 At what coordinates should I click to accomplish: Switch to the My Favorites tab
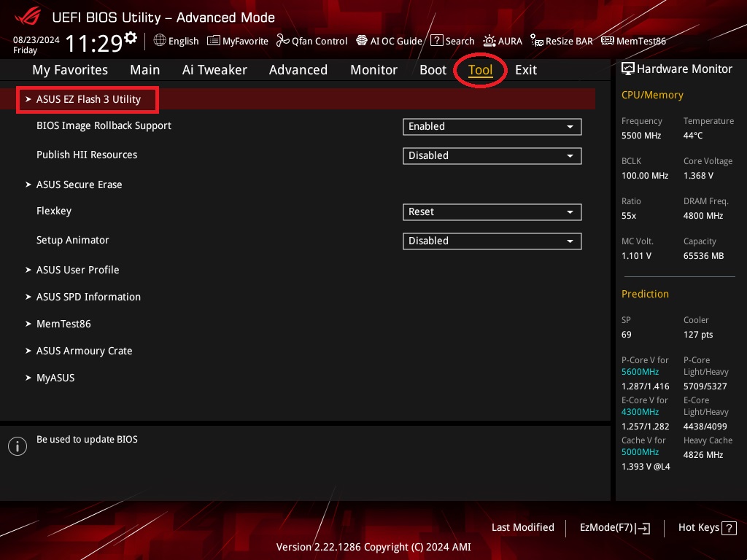coord(70,70)
